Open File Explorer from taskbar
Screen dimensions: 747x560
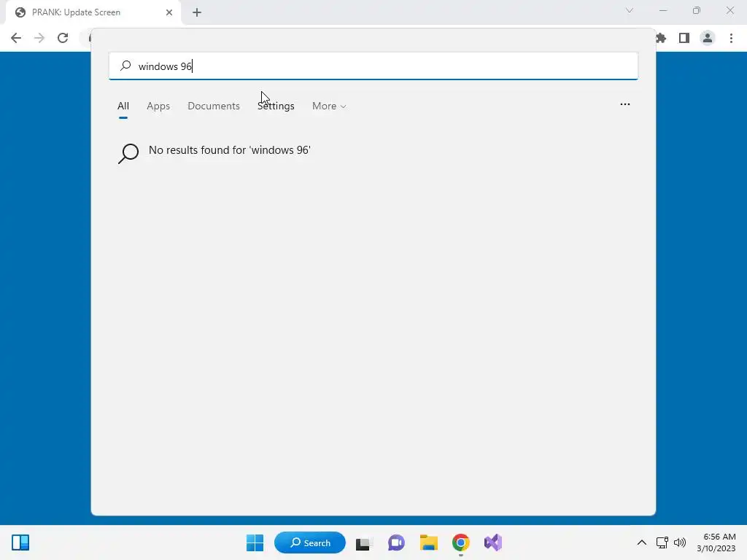[429, 542]
